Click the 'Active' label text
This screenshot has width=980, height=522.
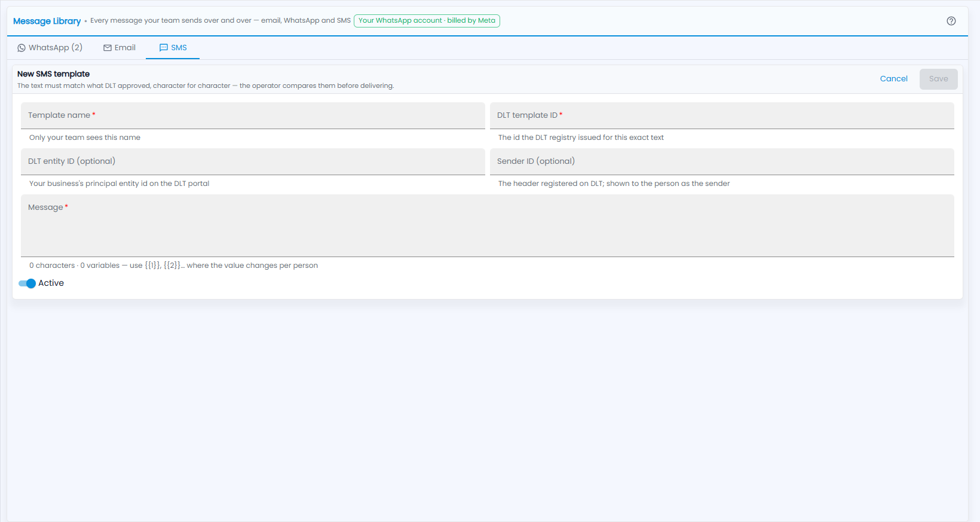click(x=51, y=283)
